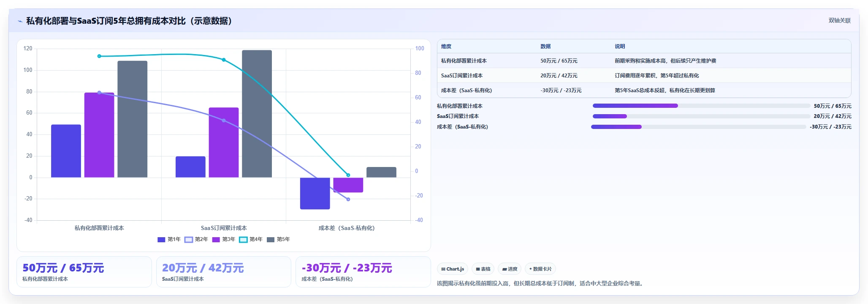Click the chart icon beside the card title
The width and height of the screenshot is (868, 304).
pyautogui.click(x=20, y=21)
